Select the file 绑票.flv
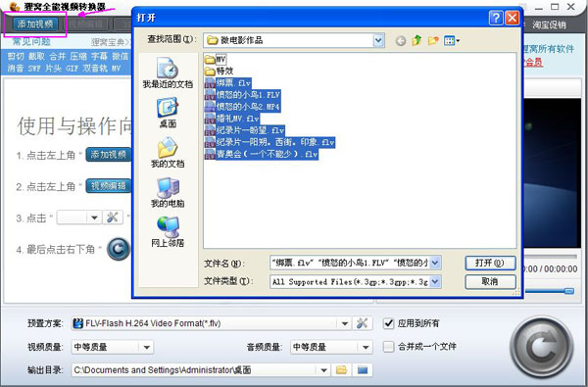The height and width of the screenshot is (387, 588). 227,83
